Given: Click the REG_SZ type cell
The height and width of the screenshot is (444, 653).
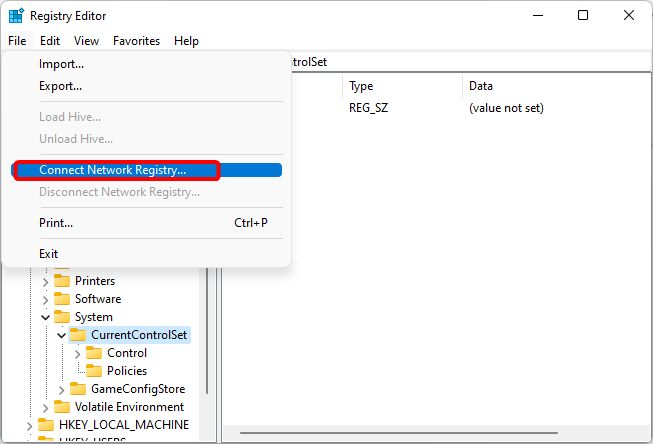Looking at the screenshot, I should [369, 108].
